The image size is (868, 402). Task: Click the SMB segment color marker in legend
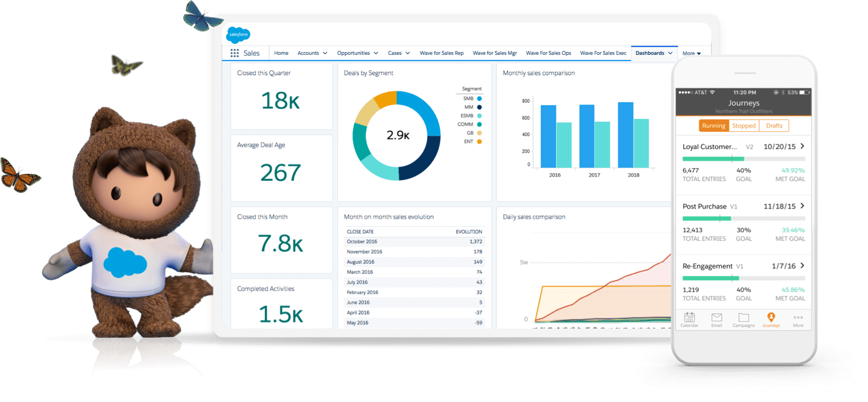(x=478, y=98)
